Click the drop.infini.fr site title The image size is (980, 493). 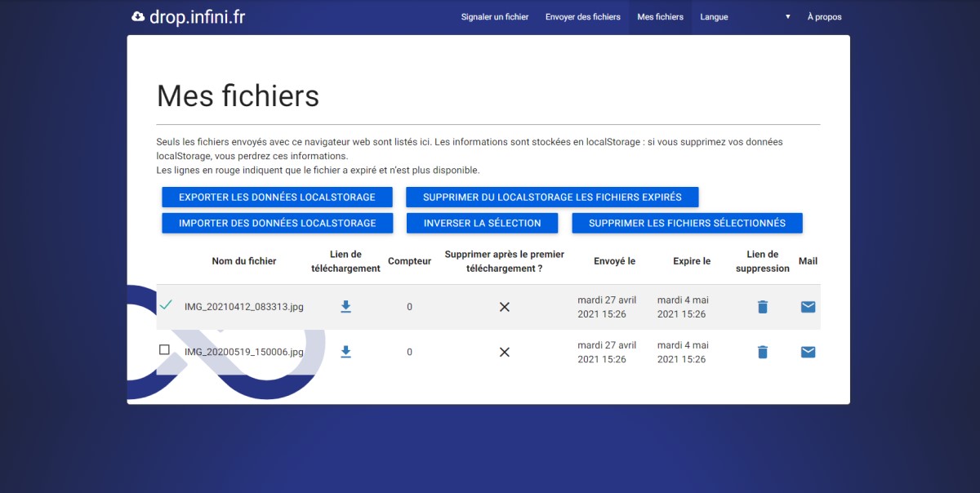(x=197, y=16)
